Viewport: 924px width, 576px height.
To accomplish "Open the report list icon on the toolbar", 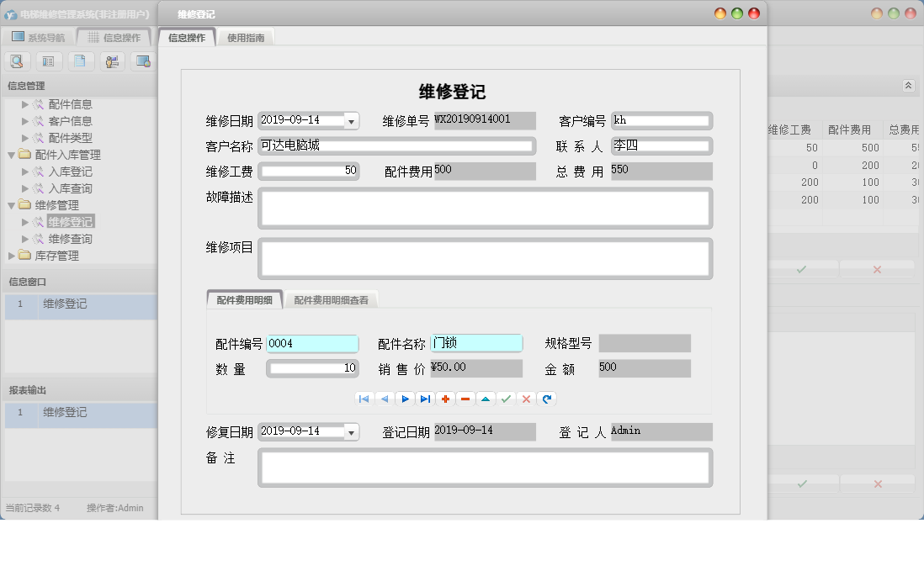I will pyautogui.click(x=49, y=61).
